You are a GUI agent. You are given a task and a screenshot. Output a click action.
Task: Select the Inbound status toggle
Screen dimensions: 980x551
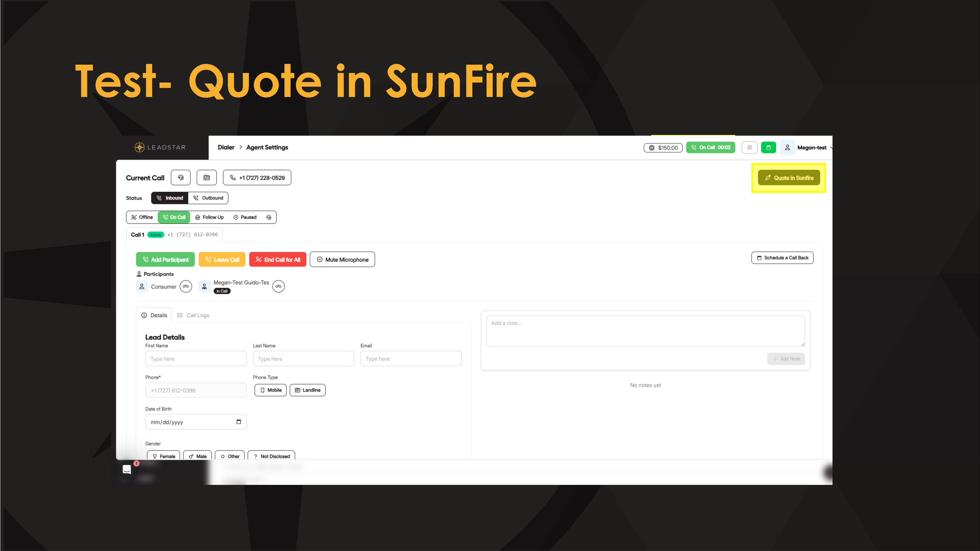(x=170, y=198)
